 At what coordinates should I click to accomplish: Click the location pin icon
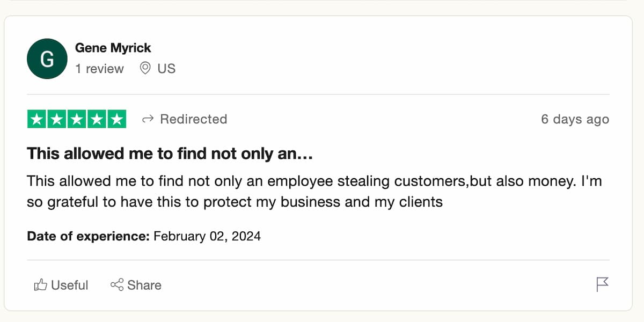[x=145, y=69]
